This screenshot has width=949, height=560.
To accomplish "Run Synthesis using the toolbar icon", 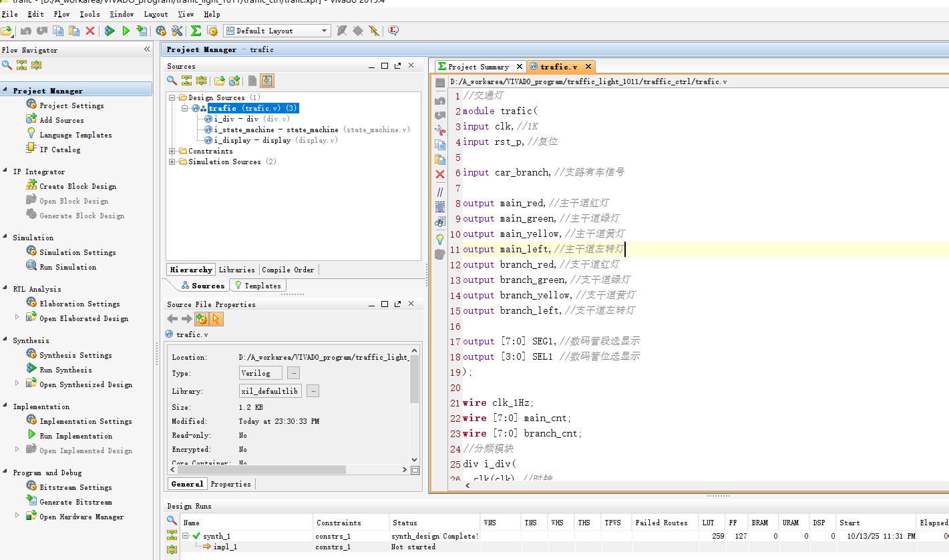I will (110, 31).
